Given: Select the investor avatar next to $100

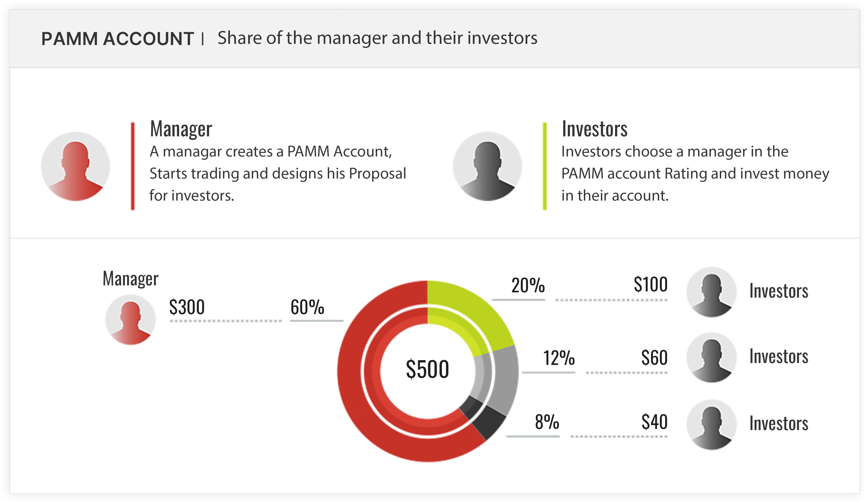Looking at the screenshot, I should [711, 292].
